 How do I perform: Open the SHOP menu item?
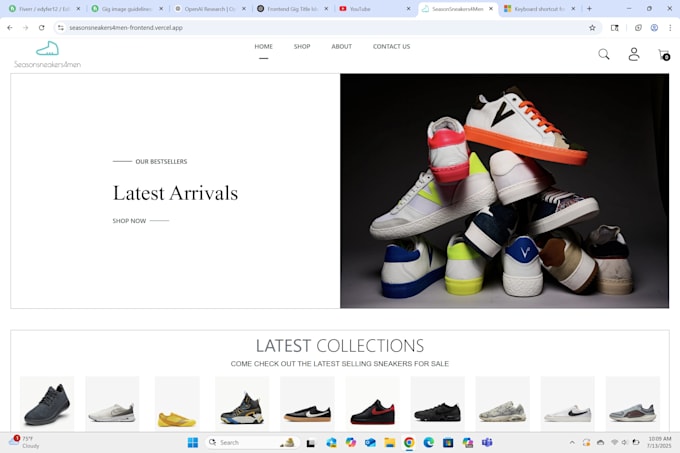pos(302,46)
